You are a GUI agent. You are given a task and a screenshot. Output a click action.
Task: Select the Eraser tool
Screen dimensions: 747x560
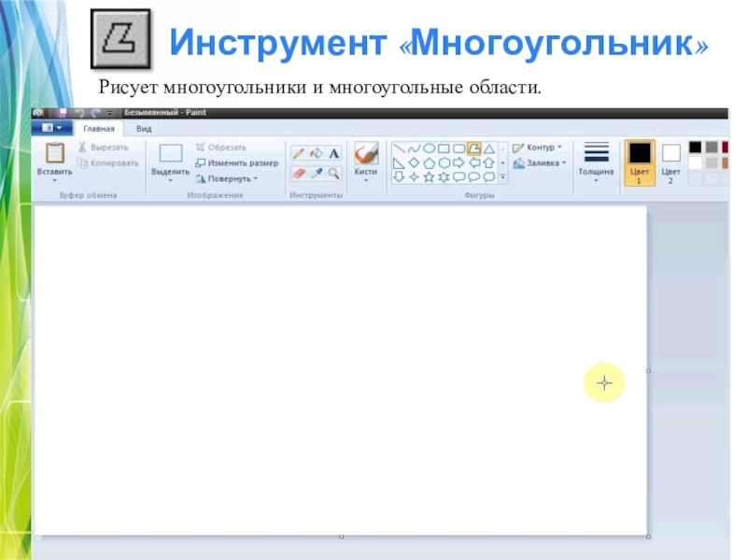coord(298,174)
